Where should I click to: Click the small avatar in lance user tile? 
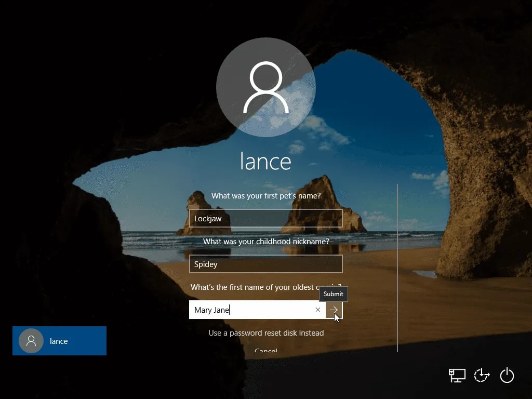coord(31,341)
